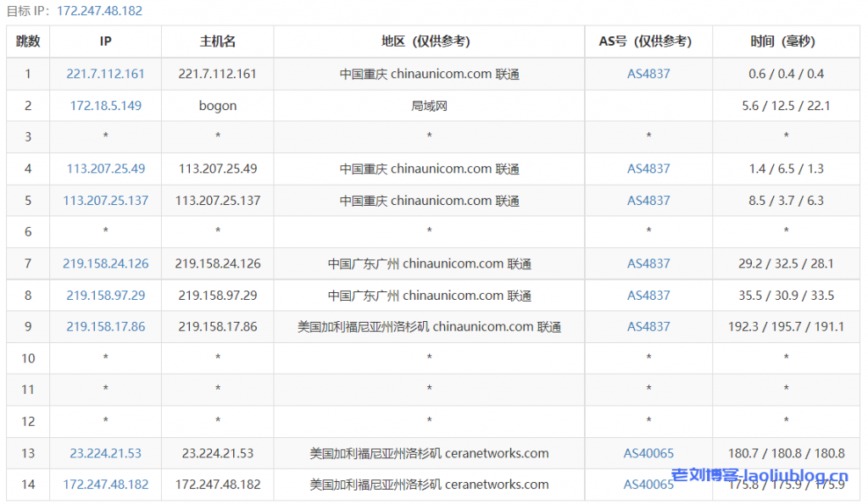Open blue IP link 172.247.48.182 in hop 14
868x504 pixels.
pos(105,485)
